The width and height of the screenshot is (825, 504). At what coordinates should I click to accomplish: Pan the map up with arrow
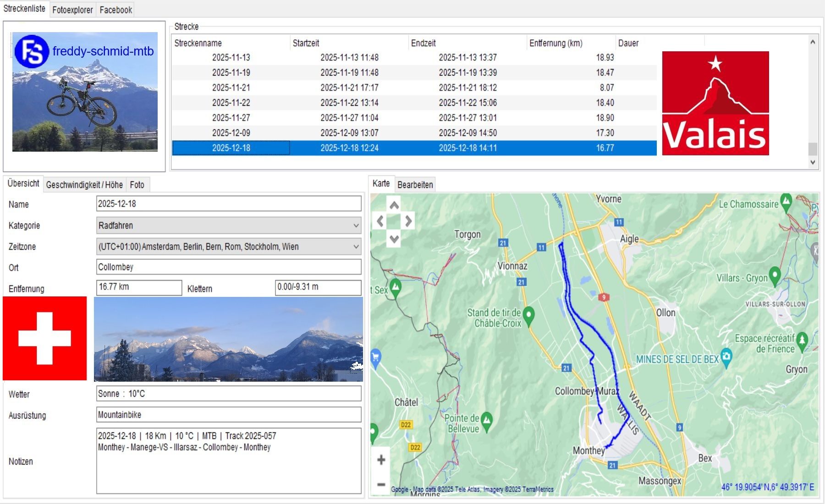[x=394, y=205]
